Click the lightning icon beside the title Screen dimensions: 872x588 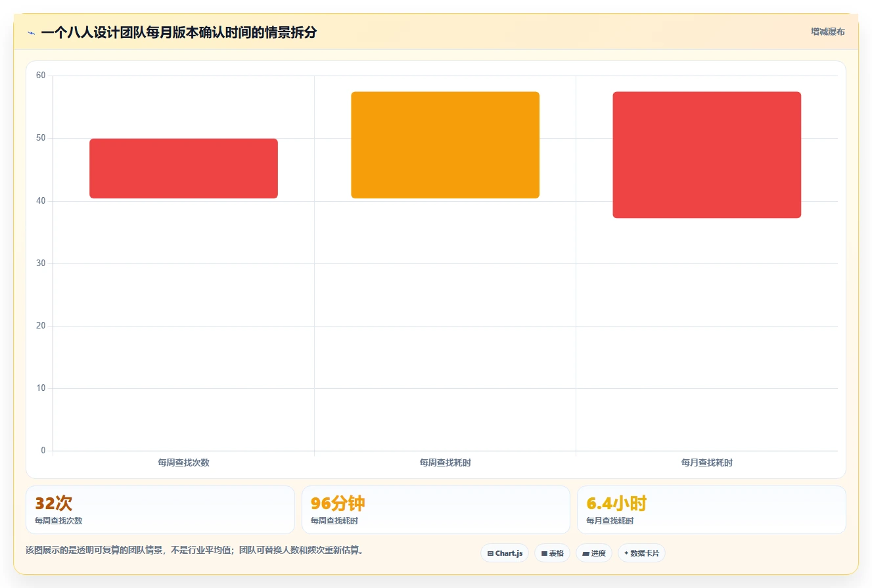click(x=31, y=33)
